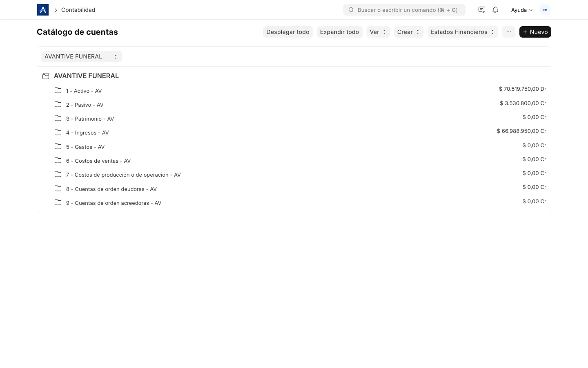Click folder icon of 9 - Cuentas de orden acreedoras
Viewport: 588px width, 368px height.
point(58,202)
